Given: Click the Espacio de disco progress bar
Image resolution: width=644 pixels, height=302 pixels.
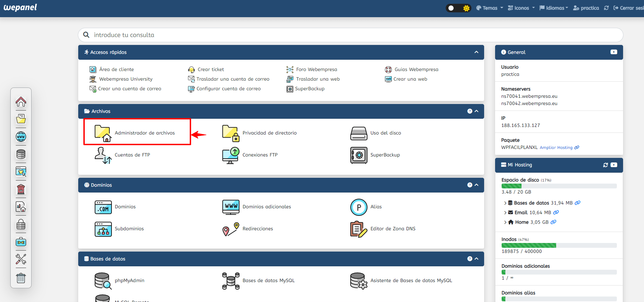Looking at the screenshot, I should coord(559,186).
